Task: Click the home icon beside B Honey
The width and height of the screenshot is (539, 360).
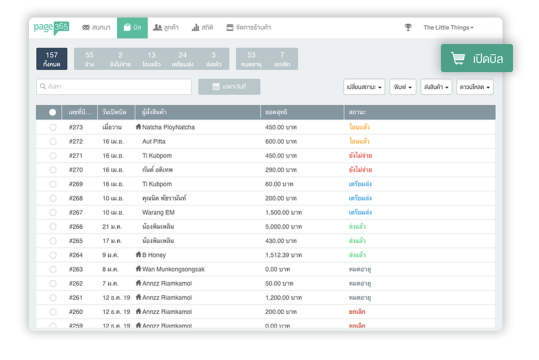Action: [138, 254]
